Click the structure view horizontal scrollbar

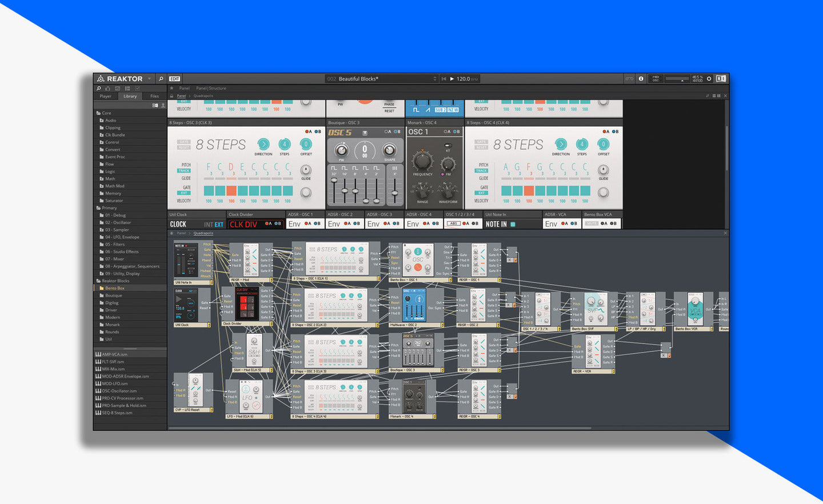(380, 428)
